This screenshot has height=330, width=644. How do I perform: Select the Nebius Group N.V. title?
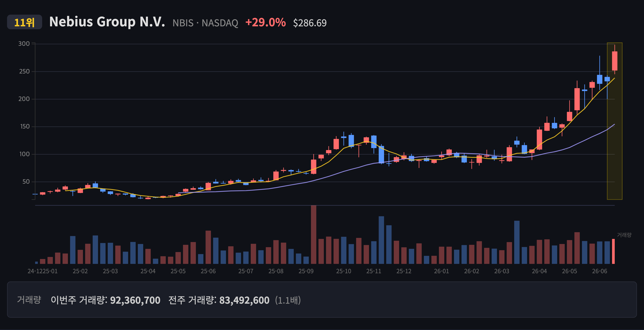pyautogui.click(x=107, y=22)
